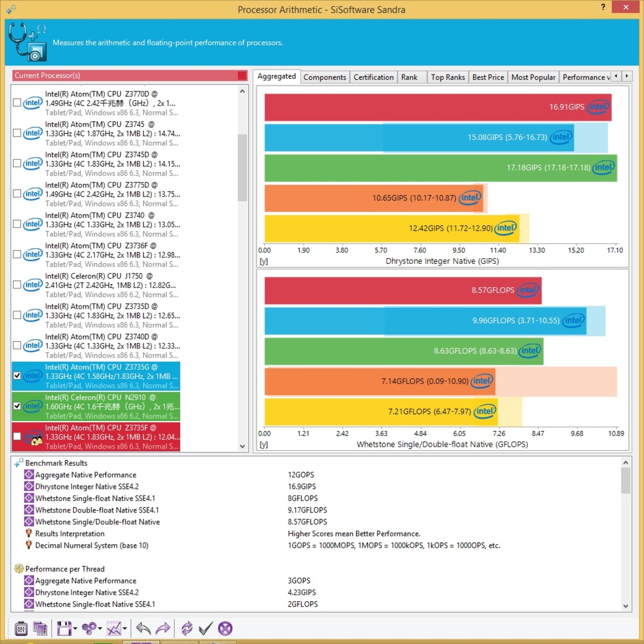The width and height of the screenshot is (644, 644).
Task: Select the Top Ranks tab
Action: pos(447,77)
